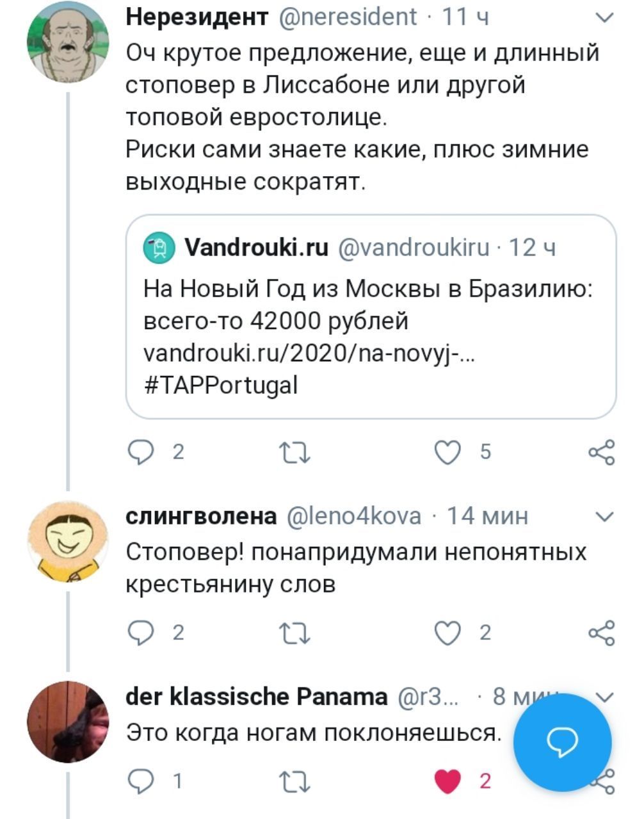Expand options chevron on Нерезидент tweet
Screen dimensions: 644x819
pyautogui.click(x=604, y=19)
